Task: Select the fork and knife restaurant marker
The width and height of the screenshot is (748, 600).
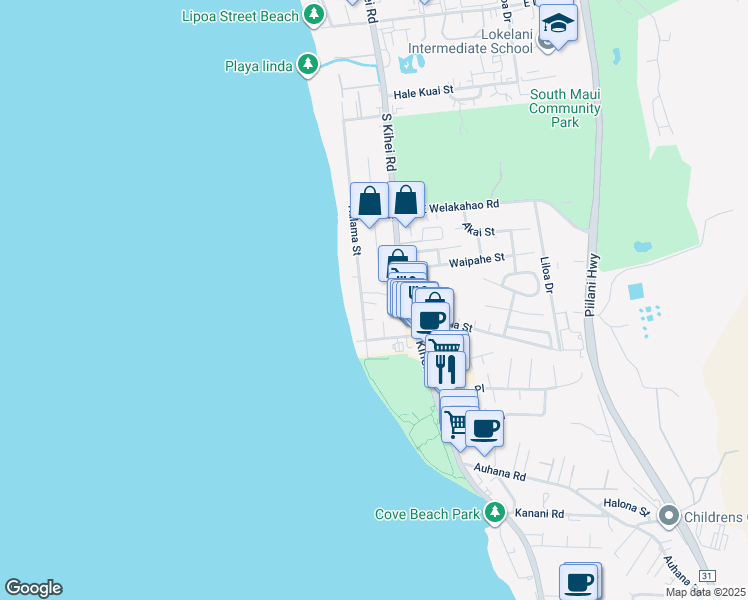Action: tap(446, 369)
